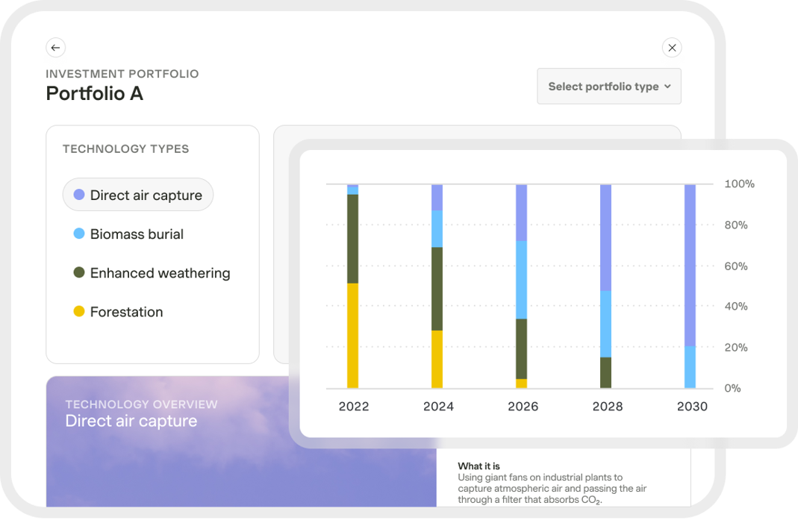Click the Portfolio A title
The width and height of the screenshot is (798, 532).
(95, 93)
